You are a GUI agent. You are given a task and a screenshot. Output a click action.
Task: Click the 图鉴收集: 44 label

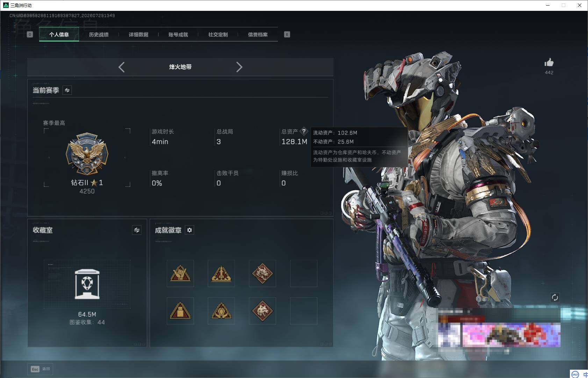click(87, 322)
